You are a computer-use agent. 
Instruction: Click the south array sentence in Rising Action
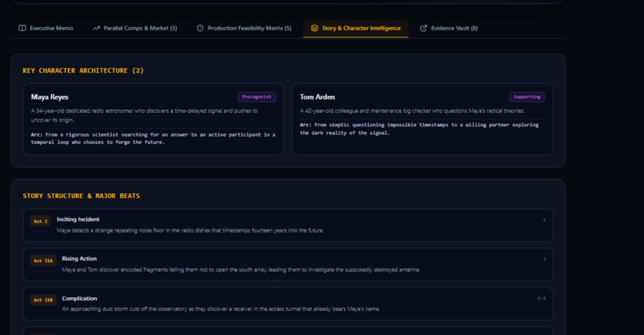[241, 270]
